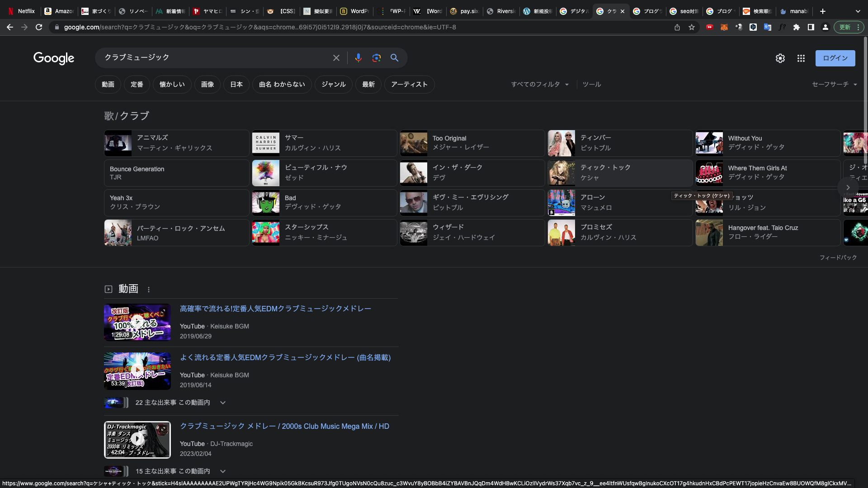Click the browser address bar URL

pos(260,27)
